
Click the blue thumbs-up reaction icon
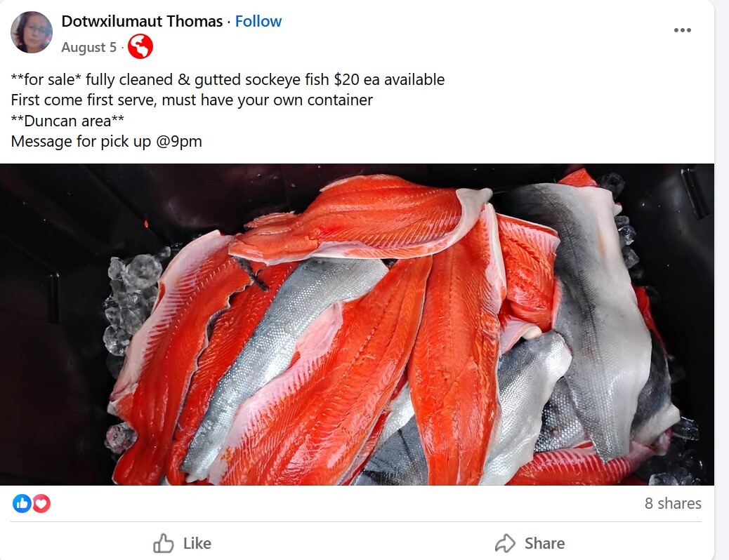(21, 503)
